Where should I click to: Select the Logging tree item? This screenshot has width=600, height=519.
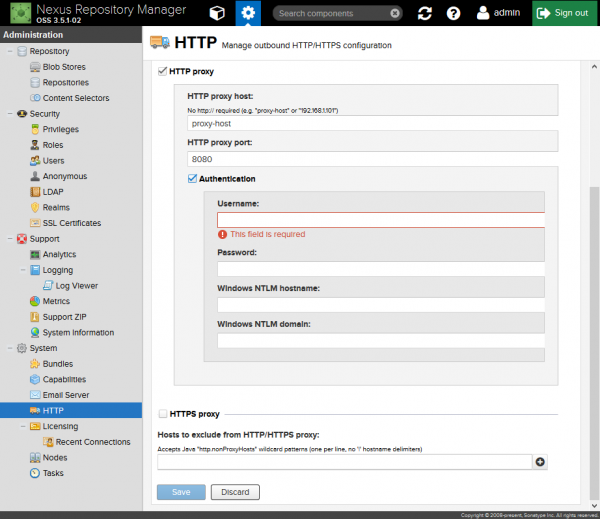tap(57, 270)
